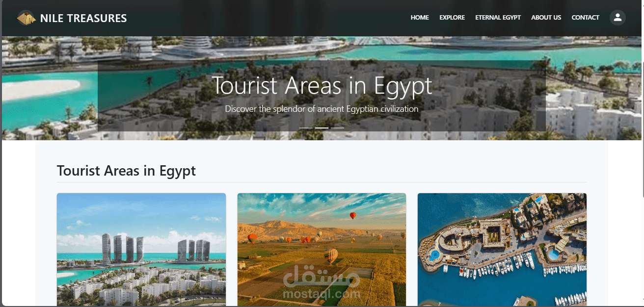Select the third carousel slide indicator

pyautogui.click(x=337, y=128)
